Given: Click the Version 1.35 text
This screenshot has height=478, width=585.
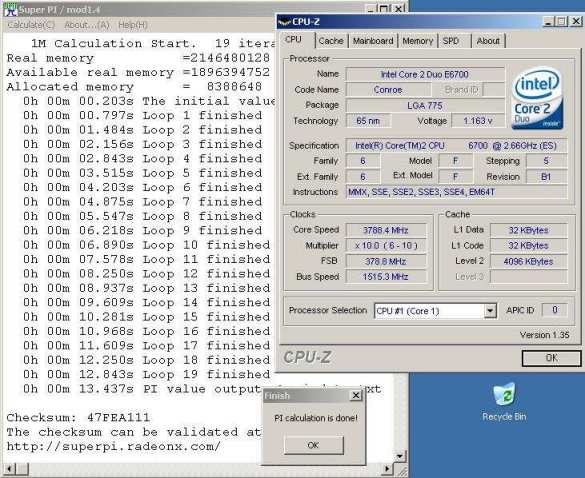Looking at the screenshot, I should point(545,335).
